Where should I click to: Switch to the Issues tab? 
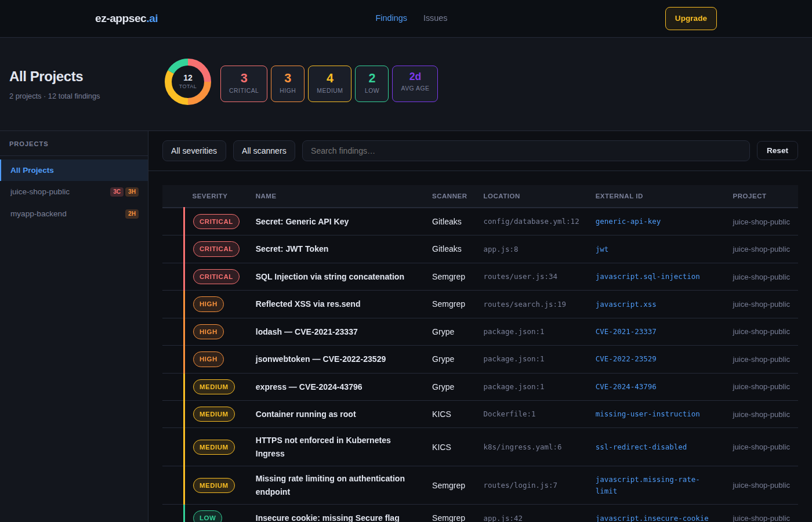pos(435,18)
